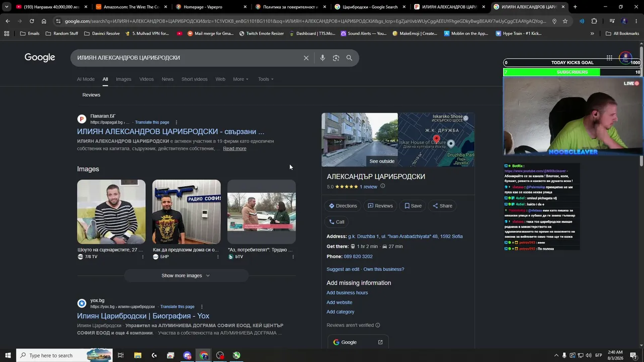Save the place with Save button
This screenshot has height=362, width=644.
click(413, 206)
